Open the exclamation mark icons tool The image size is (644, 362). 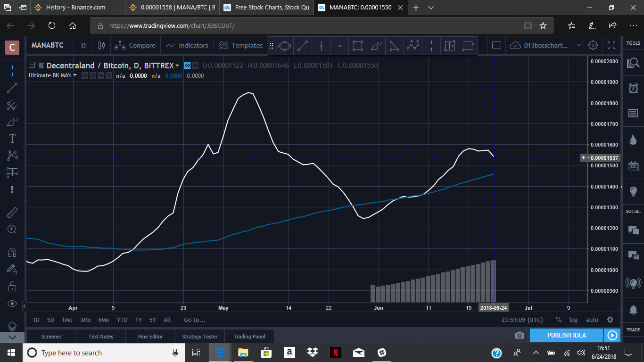(12, 189)
